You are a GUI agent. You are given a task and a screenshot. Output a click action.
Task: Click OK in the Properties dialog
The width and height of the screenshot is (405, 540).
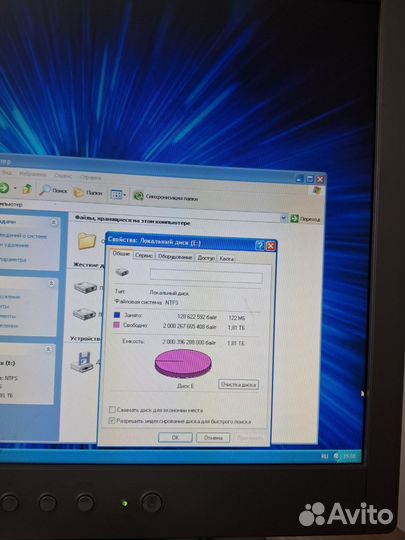click(175, 437)
